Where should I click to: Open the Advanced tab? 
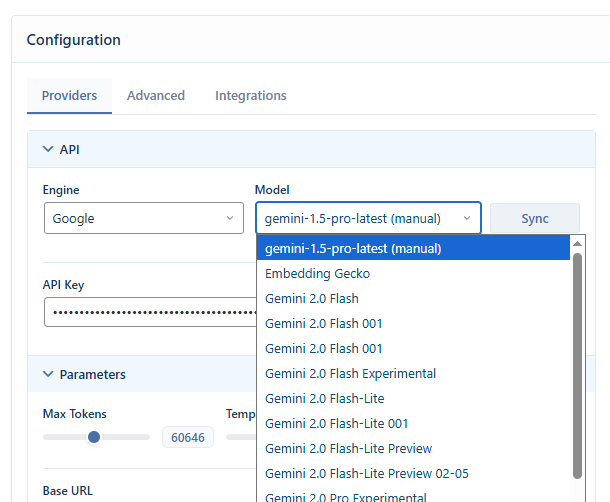(155, 96)
